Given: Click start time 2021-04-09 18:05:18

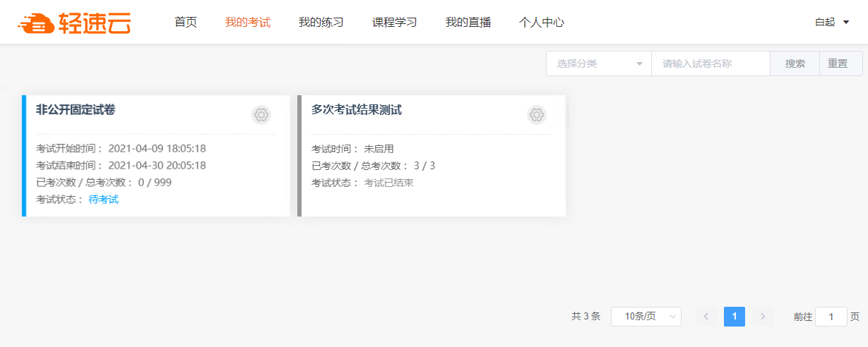Looking at the screenshot, I should click(x=157, y=149).
